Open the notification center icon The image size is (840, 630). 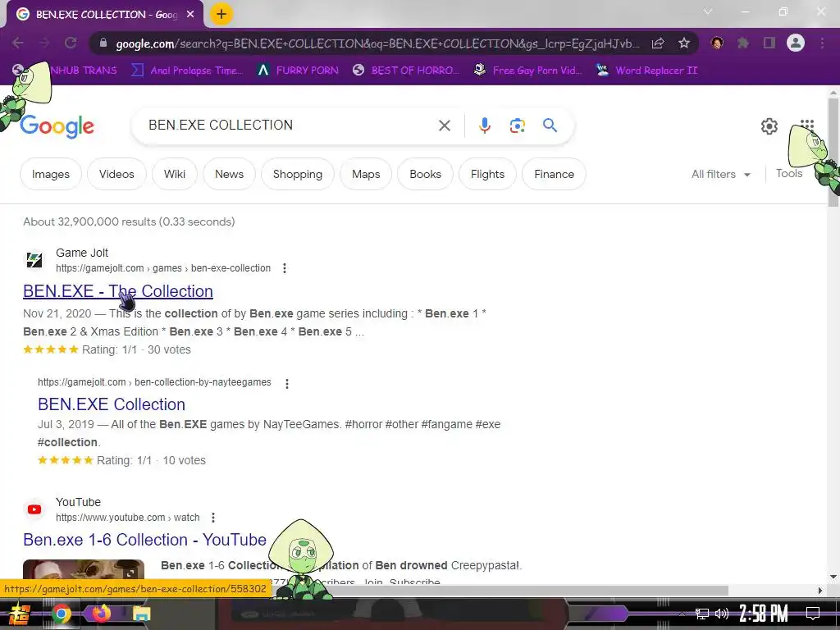click(x=813, y=614)
